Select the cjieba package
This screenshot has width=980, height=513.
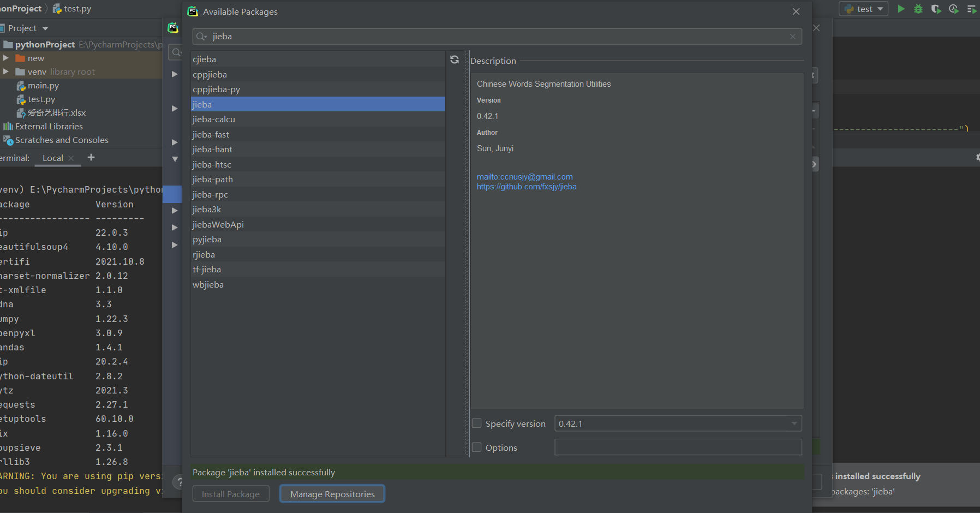(x=318, y=59)
